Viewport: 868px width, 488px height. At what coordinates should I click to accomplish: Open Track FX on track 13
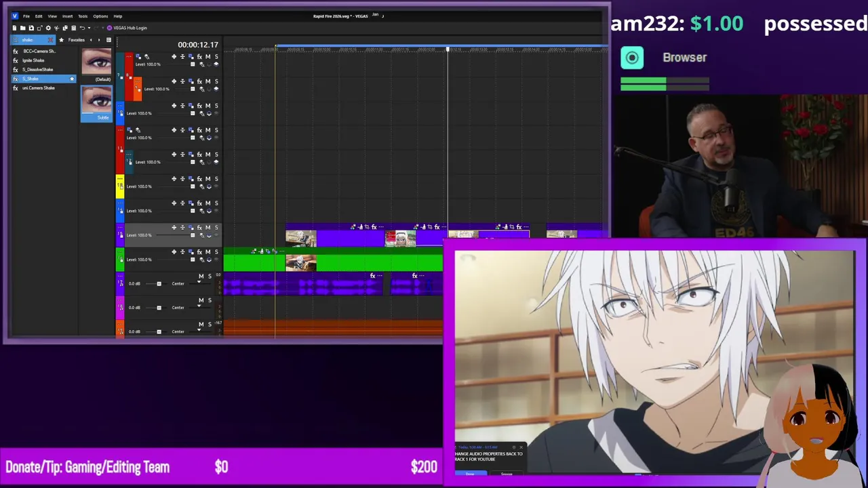click(x=199, y=179)
